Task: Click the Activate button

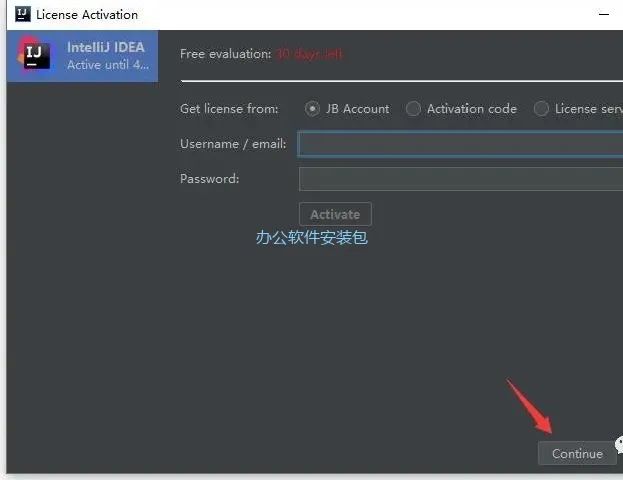Action: click(x=335, y=215)
